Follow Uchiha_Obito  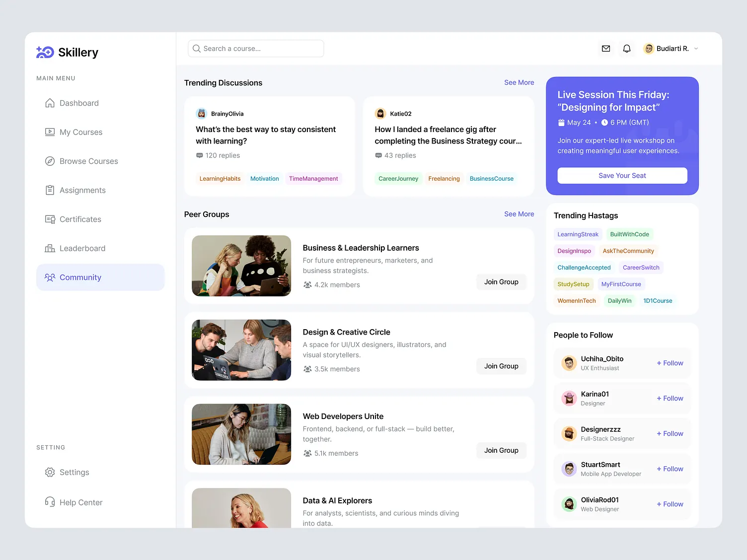pos(670,363)
